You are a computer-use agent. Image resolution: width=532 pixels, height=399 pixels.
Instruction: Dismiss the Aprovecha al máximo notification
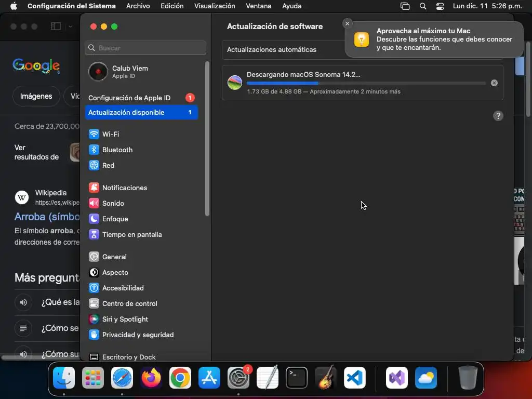coord(347,23)
